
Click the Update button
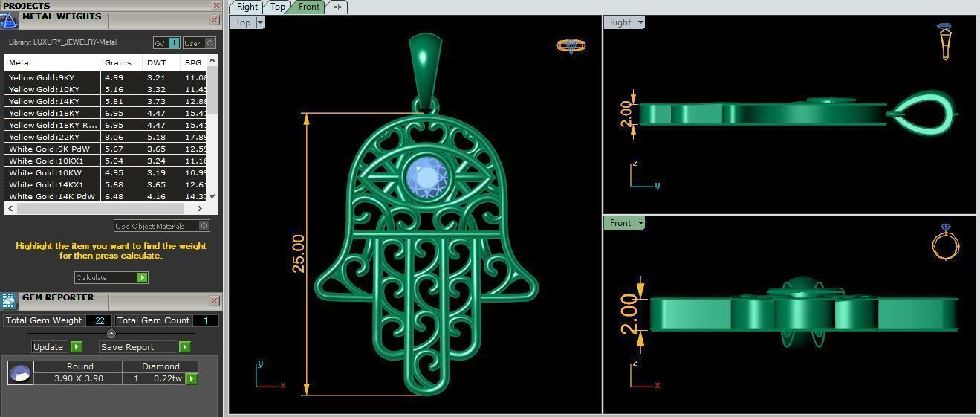pos(56,346)
